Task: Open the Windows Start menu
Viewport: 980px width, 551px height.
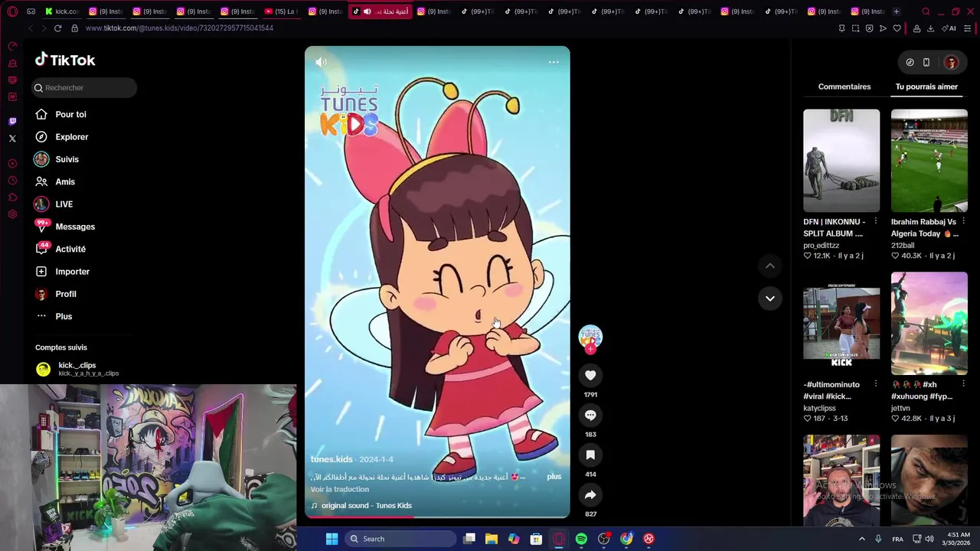Action: coord(332,539)
